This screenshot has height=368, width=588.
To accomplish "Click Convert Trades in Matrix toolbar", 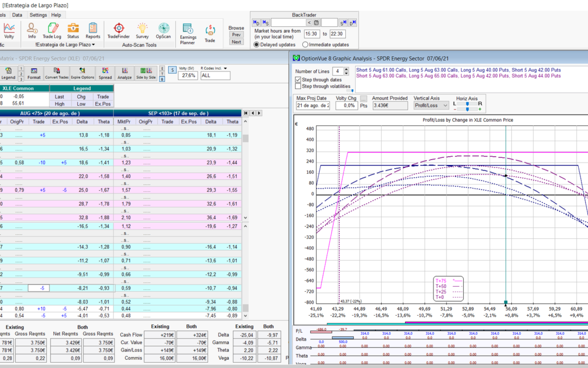I will [x=57, y=73].
